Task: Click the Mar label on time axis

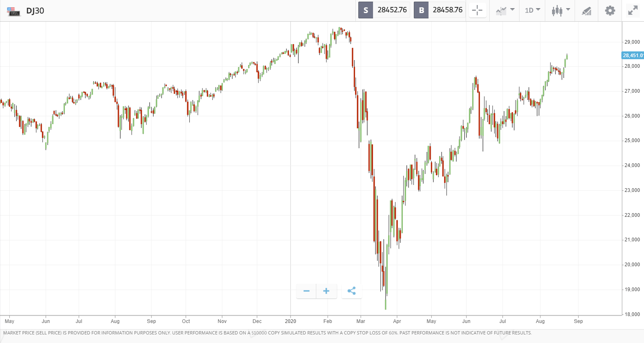Action: (x=361, y=321)
